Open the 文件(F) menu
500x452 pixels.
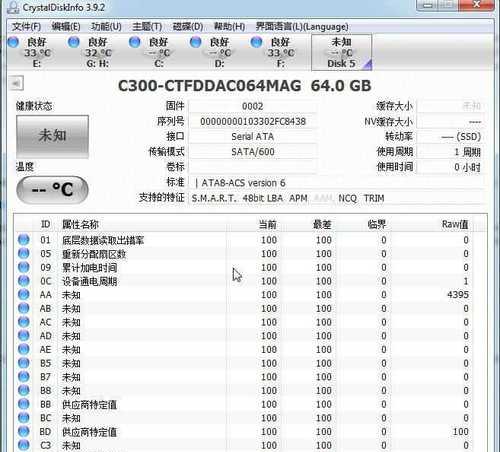(26, 27)
